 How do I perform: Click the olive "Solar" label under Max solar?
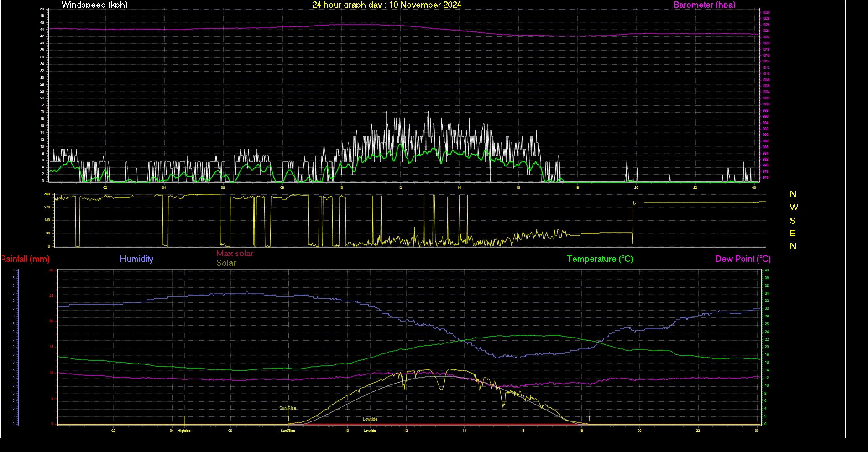click(x=226, y=263)
